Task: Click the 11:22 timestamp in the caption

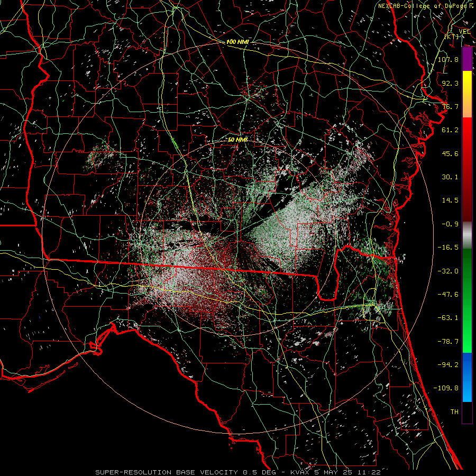Action: [369, 472]
